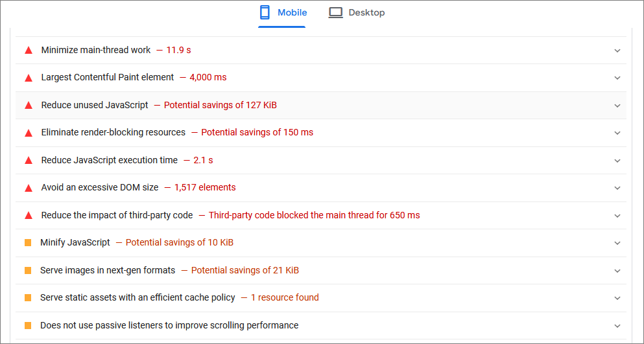Click 'Reduce unused JavaScript' title
Viewport: 644px width, 344px height.
pos(95,105)
